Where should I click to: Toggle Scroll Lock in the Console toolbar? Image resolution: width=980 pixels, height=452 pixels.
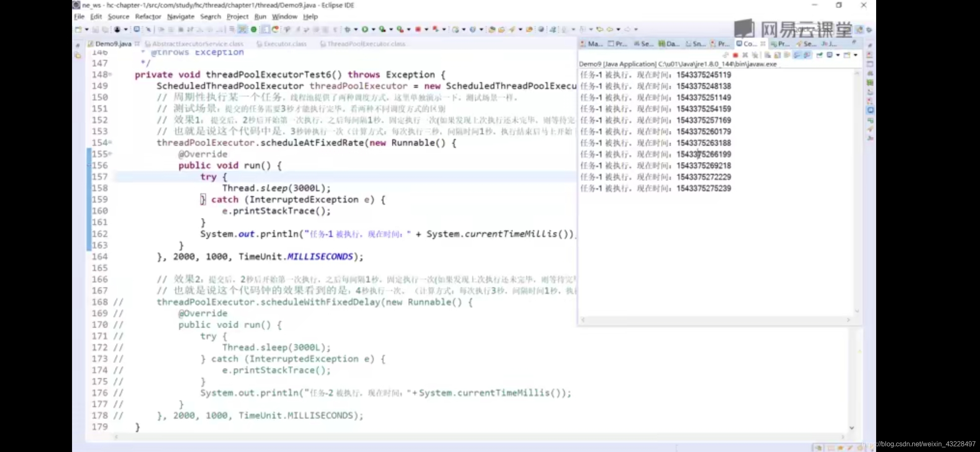777,55
